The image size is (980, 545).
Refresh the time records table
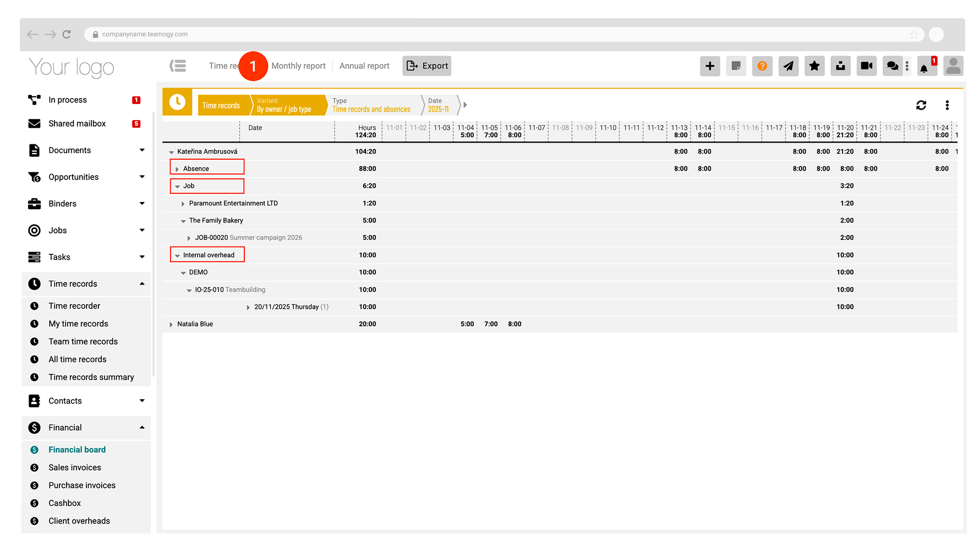[921, 105]
